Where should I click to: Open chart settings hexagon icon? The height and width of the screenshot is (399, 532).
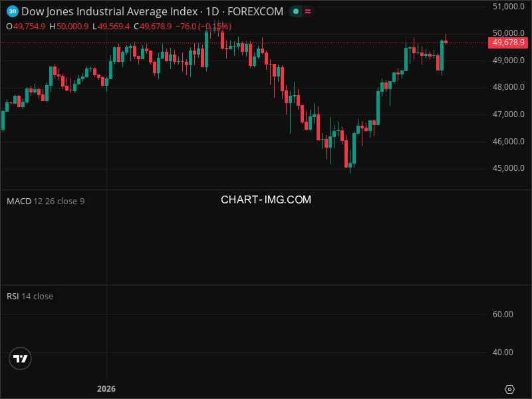tap(509, 389)
